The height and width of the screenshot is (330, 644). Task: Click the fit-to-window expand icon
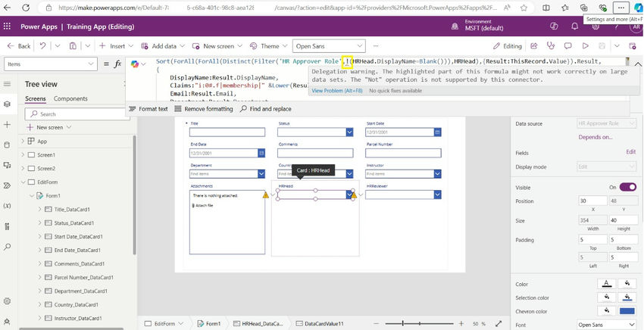(x=499, y=323)
